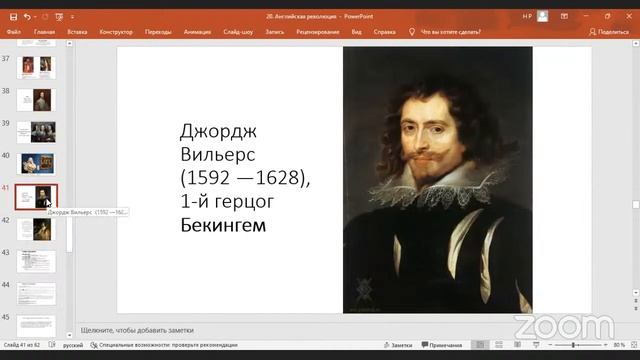Select slide 45 thumbnail
Image resolution: width=640 pixels, height=360 pixels.
pos(36,326)
